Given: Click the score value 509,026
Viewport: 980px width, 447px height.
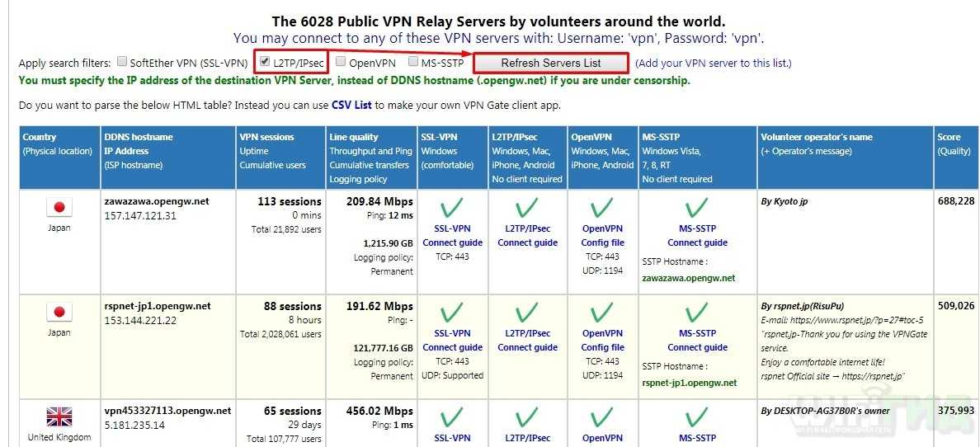Looking at the screenshot, I should (956, 306).
